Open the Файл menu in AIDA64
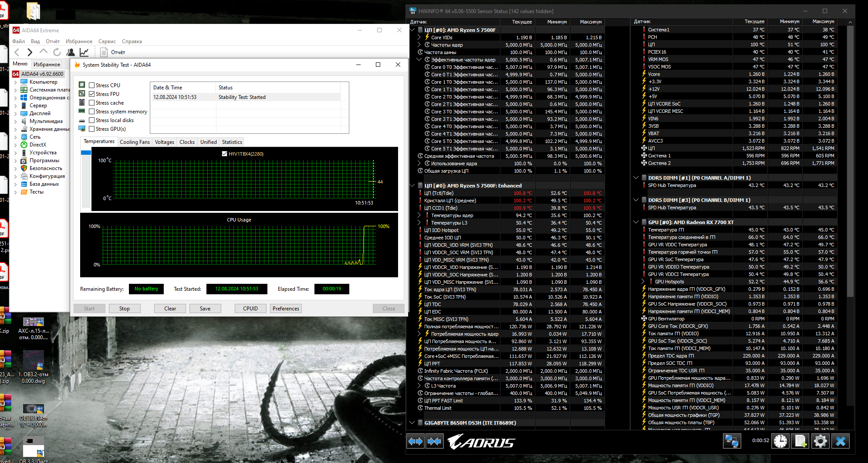This screenshot has height=463, width=868. pos(18,41)
